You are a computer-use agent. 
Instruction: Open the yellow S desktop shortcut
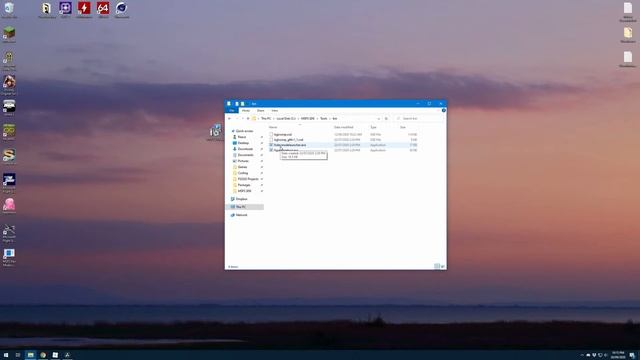coord(9,156)
